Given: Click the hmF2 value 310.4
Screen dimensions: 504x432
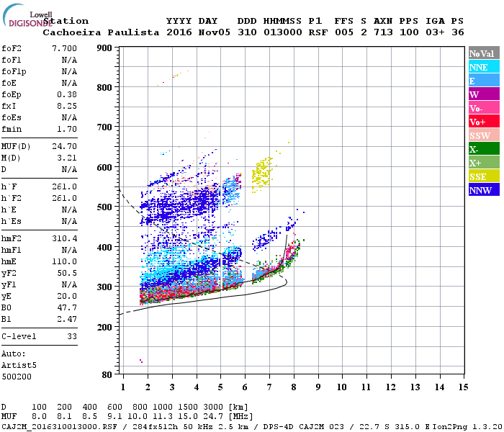Looking at the screenshot, I should click(64, 238).
